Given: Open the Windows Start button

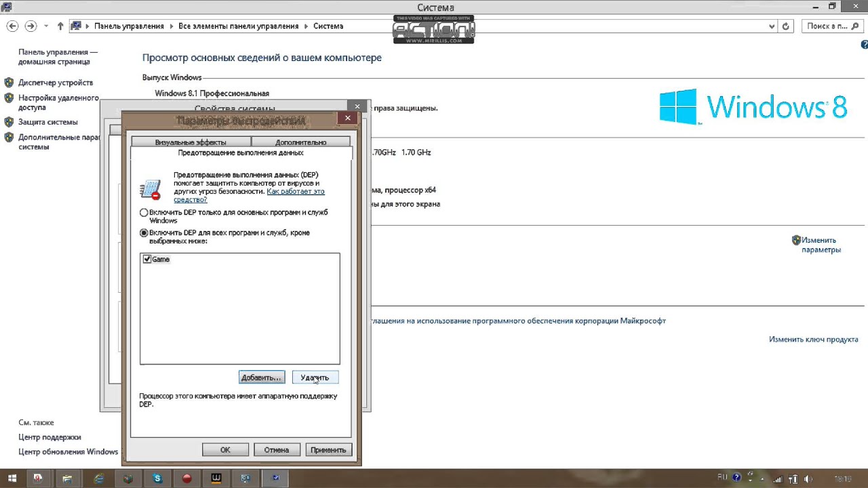Looking at the screenshot, I should point(12,478).
